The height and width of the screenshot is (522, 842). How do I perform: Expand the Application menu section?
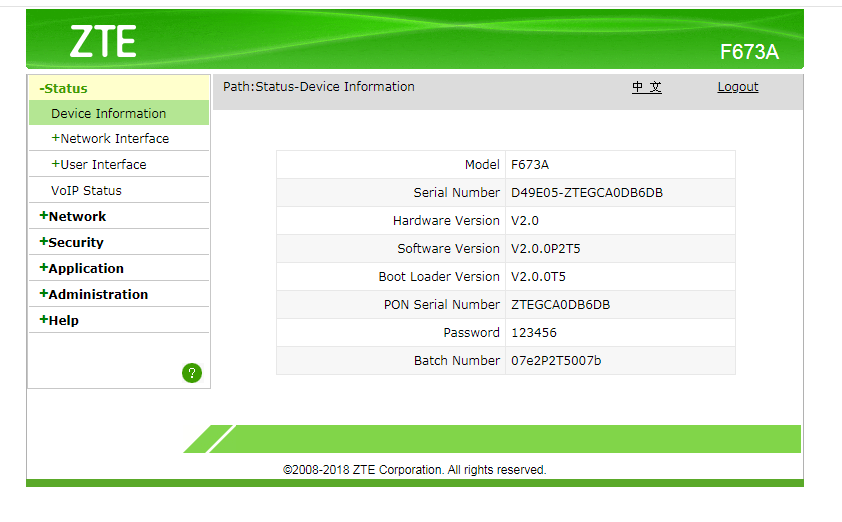coord(82,269)
